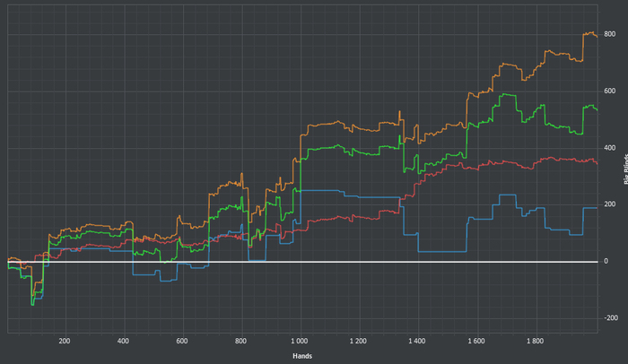Click the "-200" label on the Big Blinds axis
628x364 pixels.
coord(611,318)
